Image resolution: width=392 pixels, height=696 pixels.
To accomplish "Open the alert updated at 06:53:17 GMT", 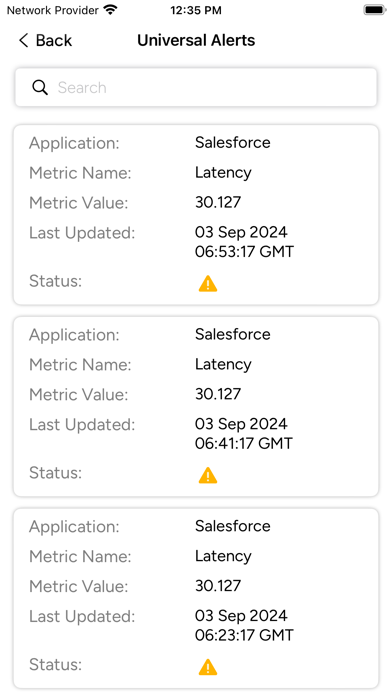I will pyautogui.click(x=196, y=215).
